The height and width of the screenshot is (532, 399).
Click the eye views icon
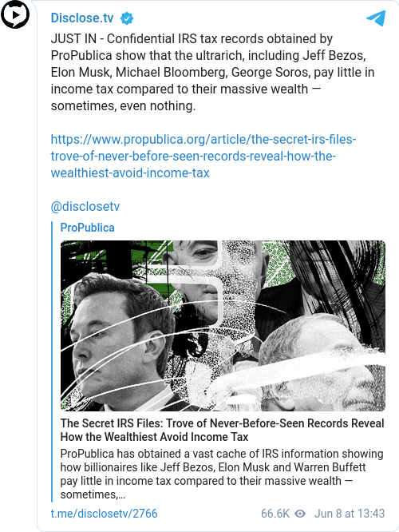[x=300, y=514]
